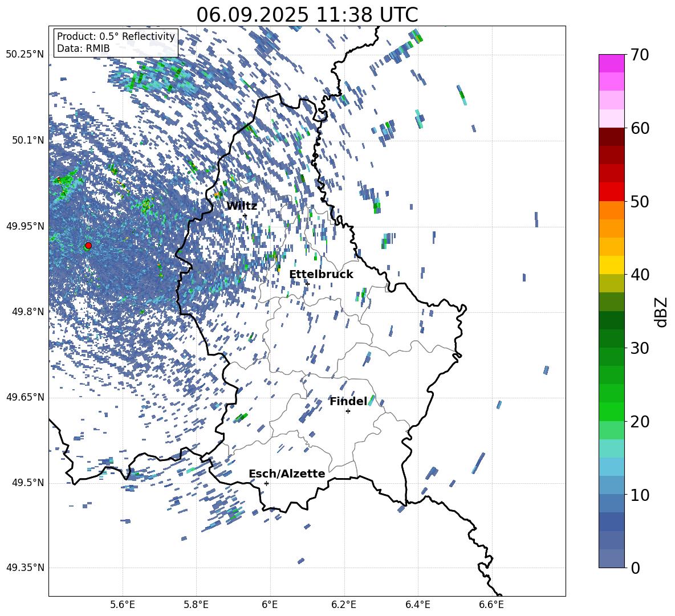The image size is (675, 616).
Task: Click the colorbar tick label 0
Action: click(x=636, y=568)
